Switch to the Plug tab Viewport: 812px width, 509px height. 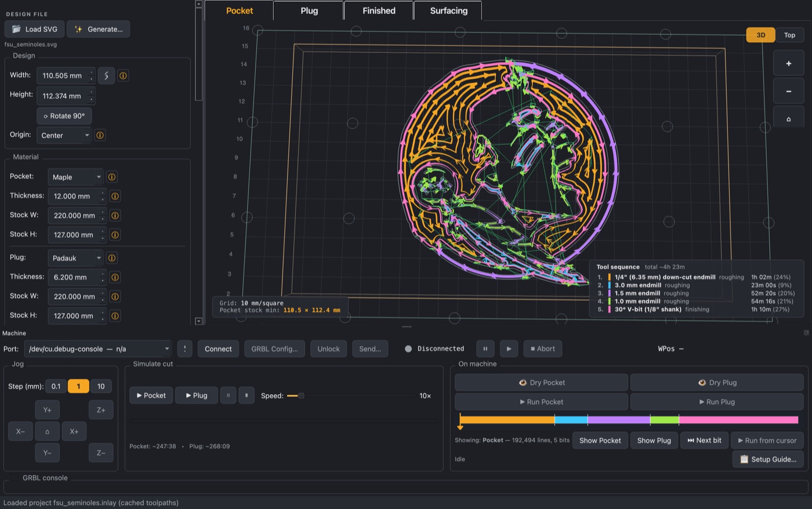(x=309, y=10)
